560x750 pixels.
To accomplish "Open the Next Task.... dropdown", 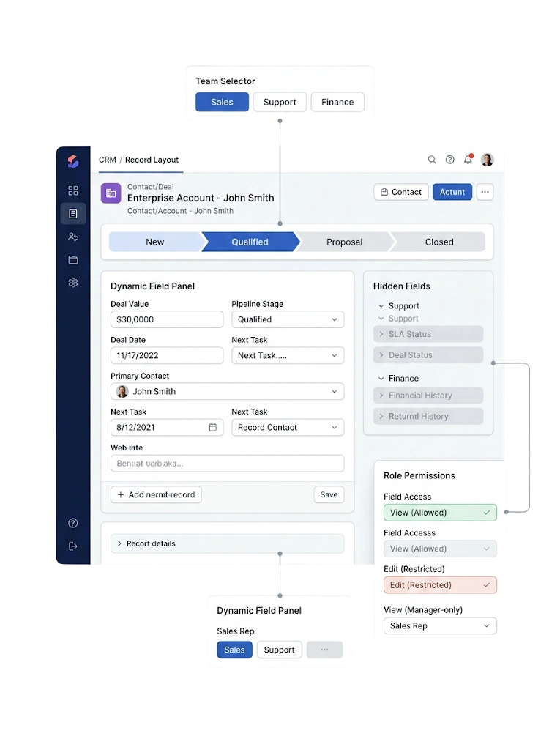I will pos(288,355).
